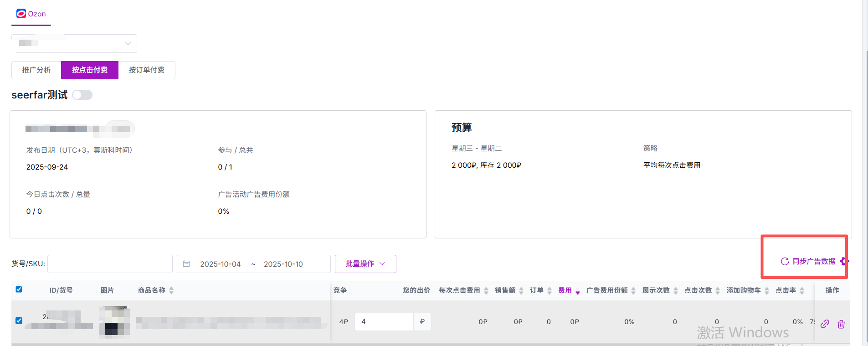Screen dimensions: 868x346
Task: Select the 按点击付费 tab button
Action: pyautogui.click(x=89, y=70)
